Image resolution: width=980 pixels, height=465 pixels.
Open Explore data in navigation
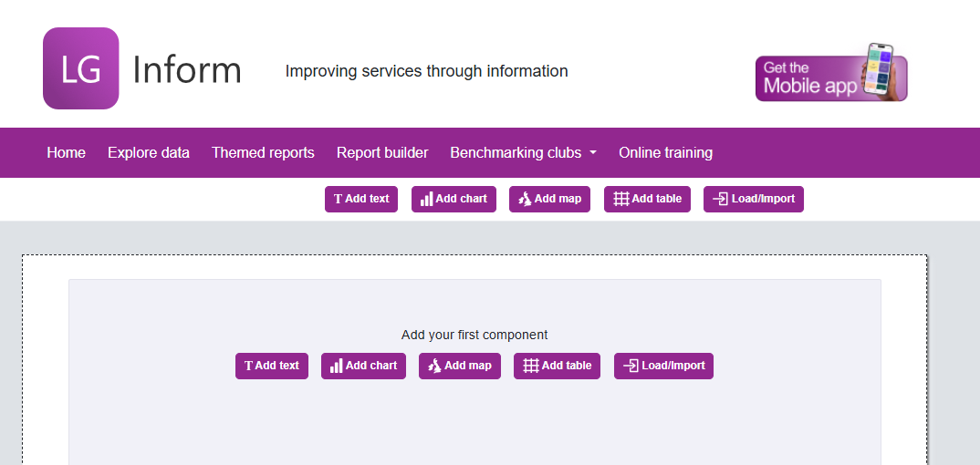(149, 153)
